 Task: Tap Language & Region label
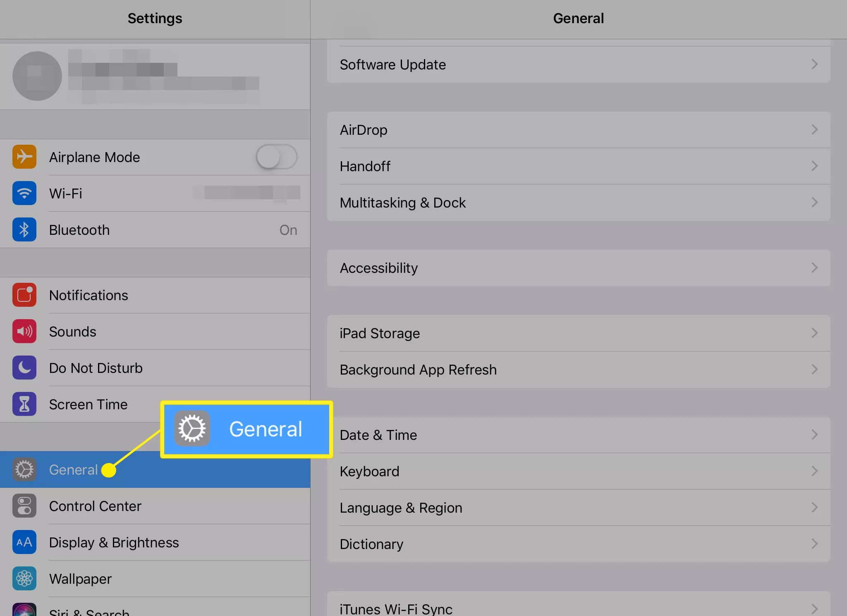[x=401, y=508]
